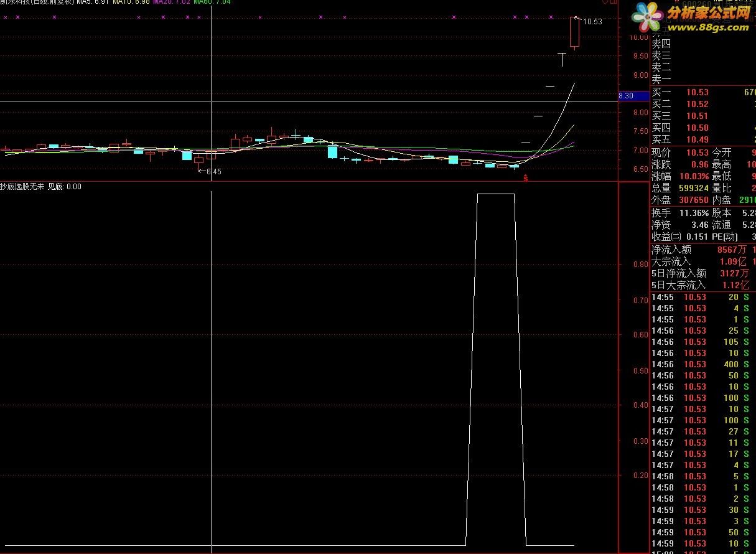Select the 14:55 tick with volume 20
756x554 pixels.
[x=703, y=297]
